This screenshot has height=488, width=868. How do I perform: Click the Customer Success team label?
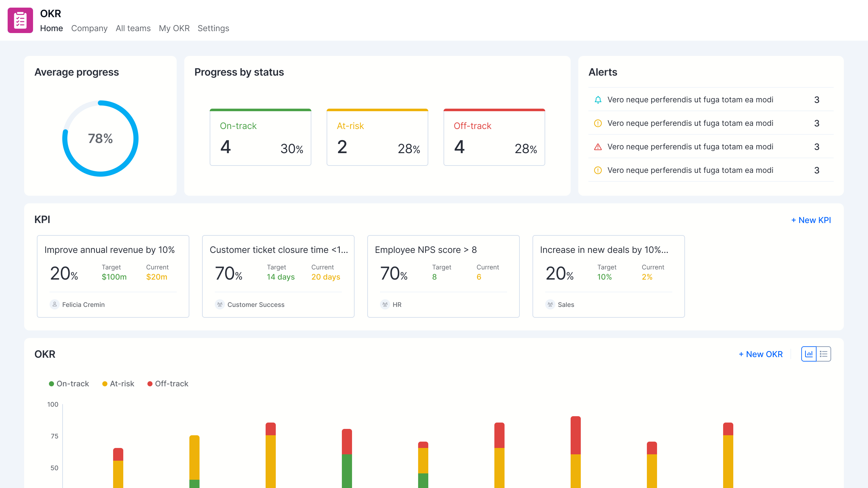(x=256, y=305)
